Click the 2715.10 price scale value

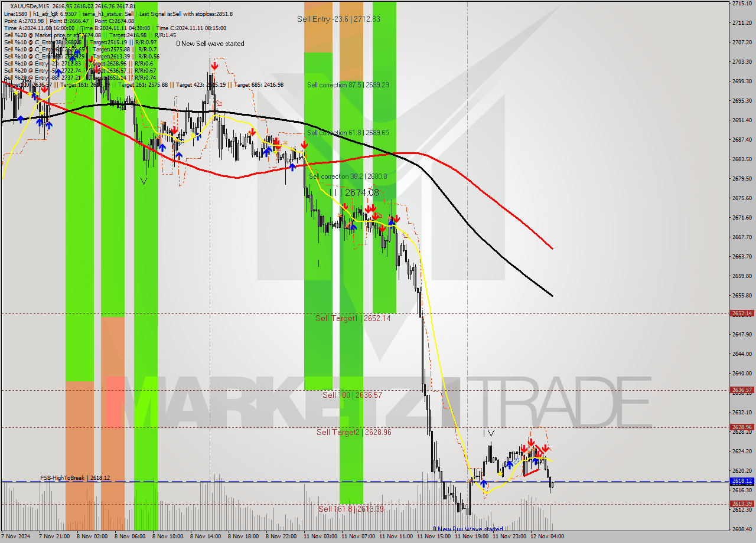(742, 4)
